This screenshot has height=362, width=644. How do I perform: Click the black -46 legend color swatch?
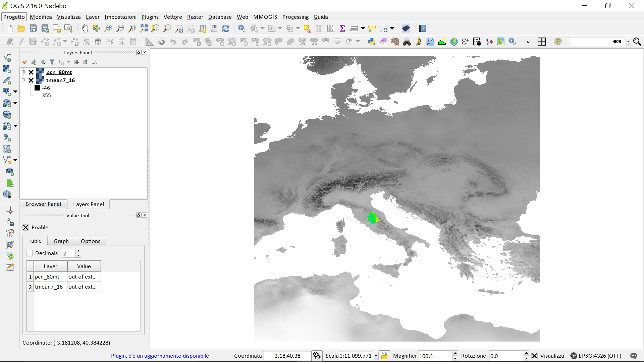(37, 88)
